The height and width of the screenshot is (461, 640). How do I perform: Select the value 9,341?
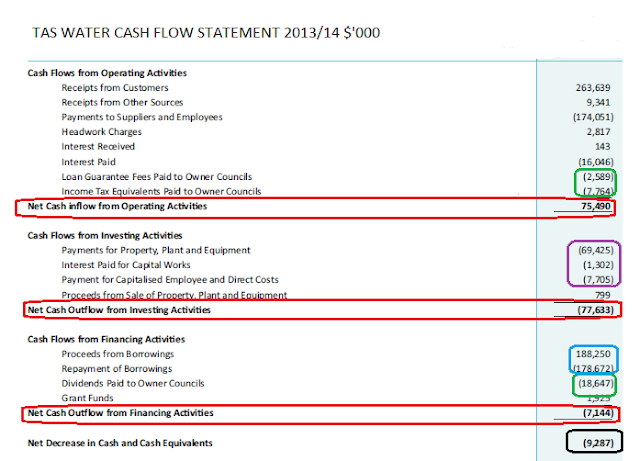pos(598,102)
